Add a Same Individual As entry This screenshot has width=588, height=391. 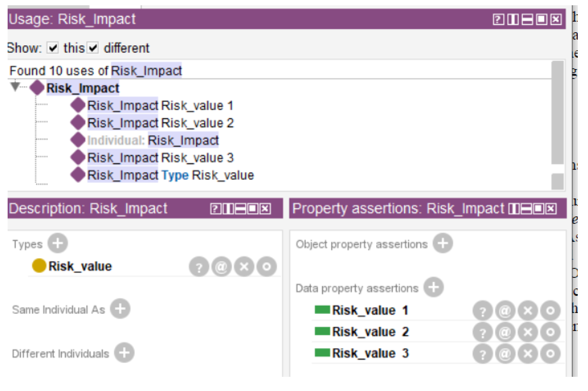(120, 309)
